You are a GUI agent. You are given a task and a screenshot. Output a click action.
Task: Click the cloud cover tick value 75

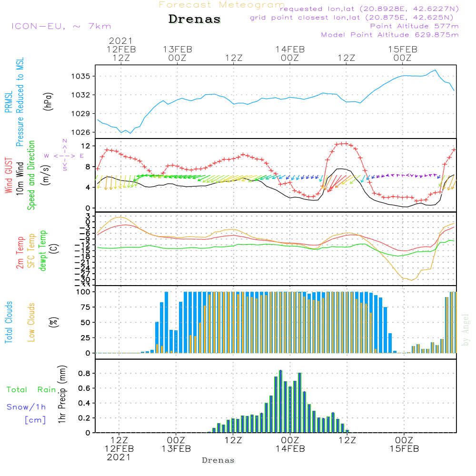coord(86,307)
